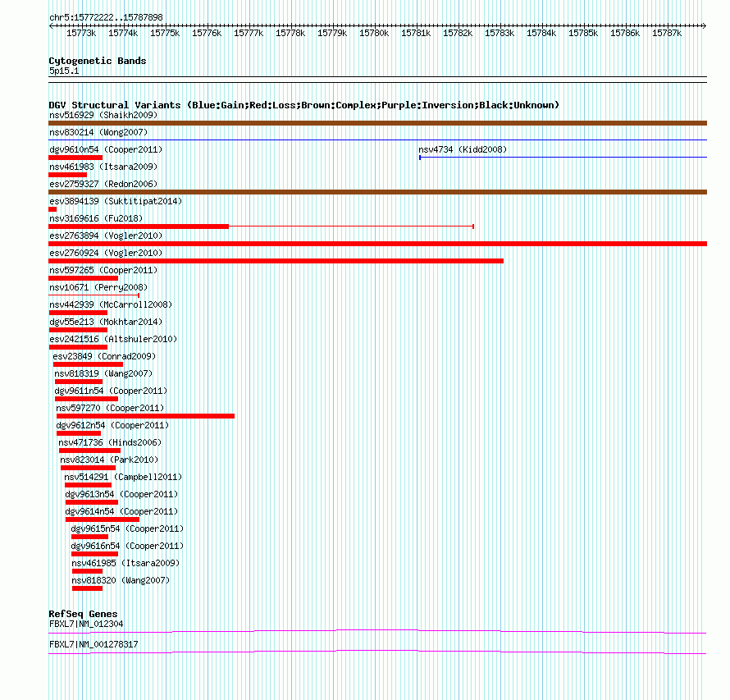This screenshot has width=730, height=700.
Task: Click the esv3894139 (Suktitipat2014) label
Action: coord(116,201)
